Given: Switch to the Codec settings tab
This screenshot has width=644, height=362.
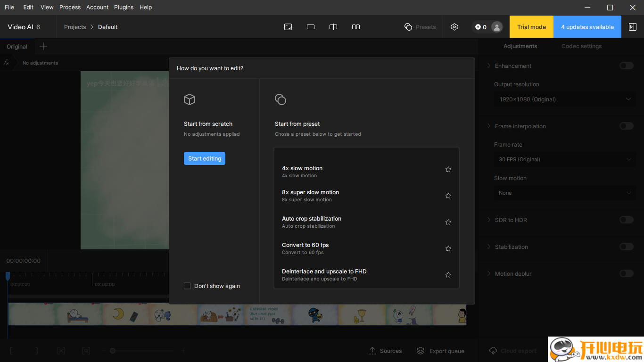Looking at the screenshot, I should coord(581,46).
